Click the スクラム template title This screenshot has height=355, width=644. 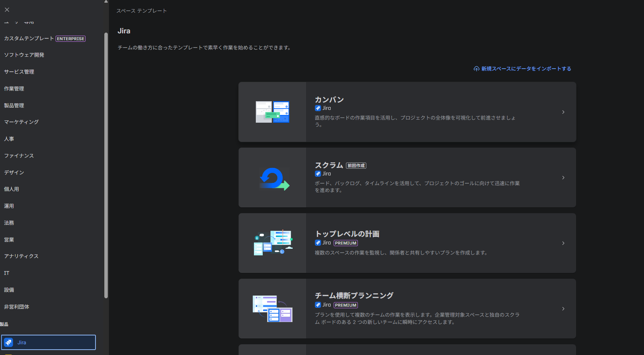coord(329,165)
